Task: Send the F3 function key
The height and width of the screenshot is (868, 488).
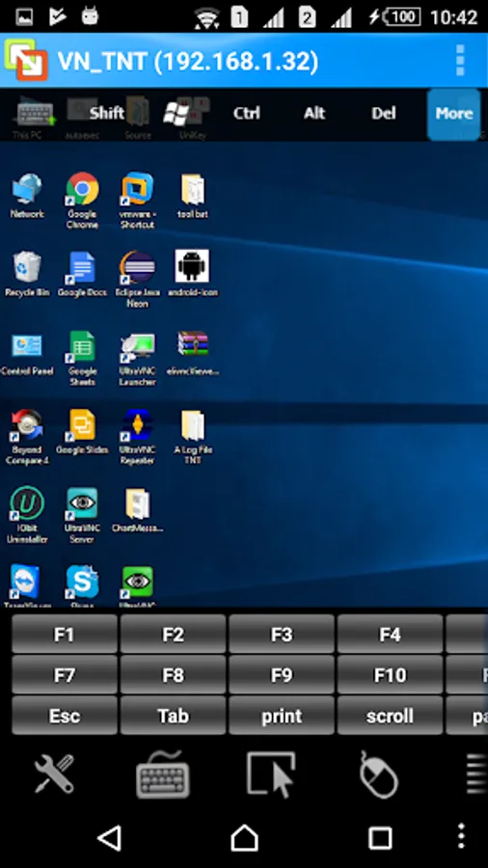Action: click(x=281, y=635)
